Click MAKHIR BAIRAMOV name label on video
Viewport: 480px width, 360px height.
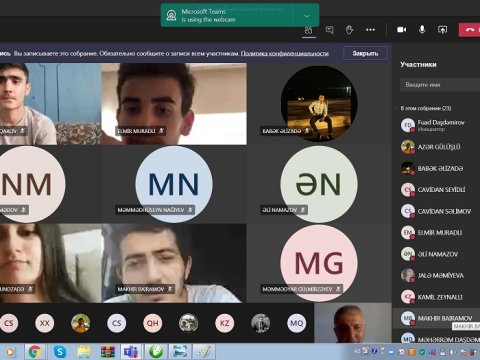[141, 289]
